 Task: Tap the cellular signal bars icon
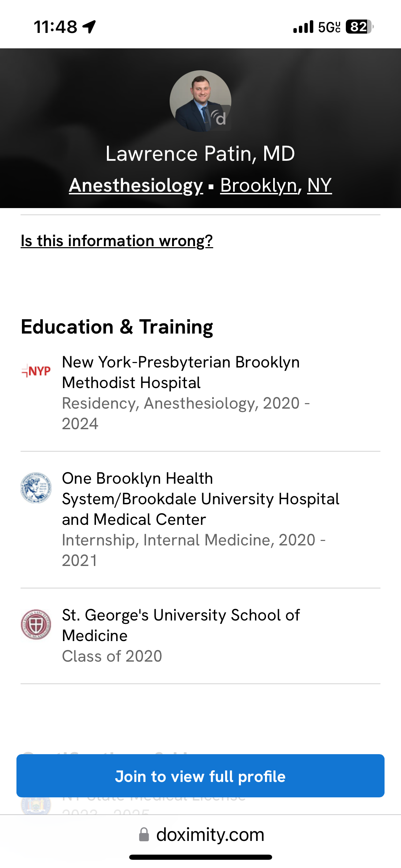(303, 27)
